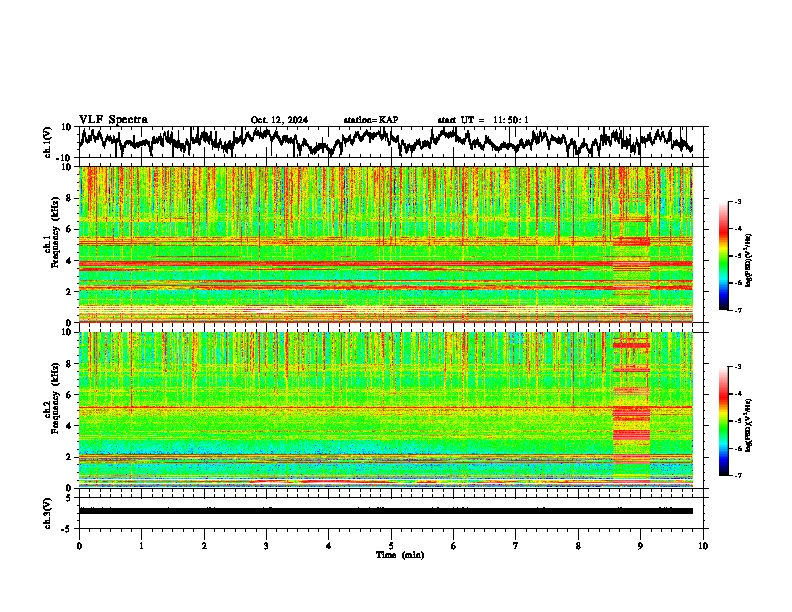The image size is (792, 612).
Task: Click the time axis tick label "0"
Action: pyautogui.click(x=79, y=546)
